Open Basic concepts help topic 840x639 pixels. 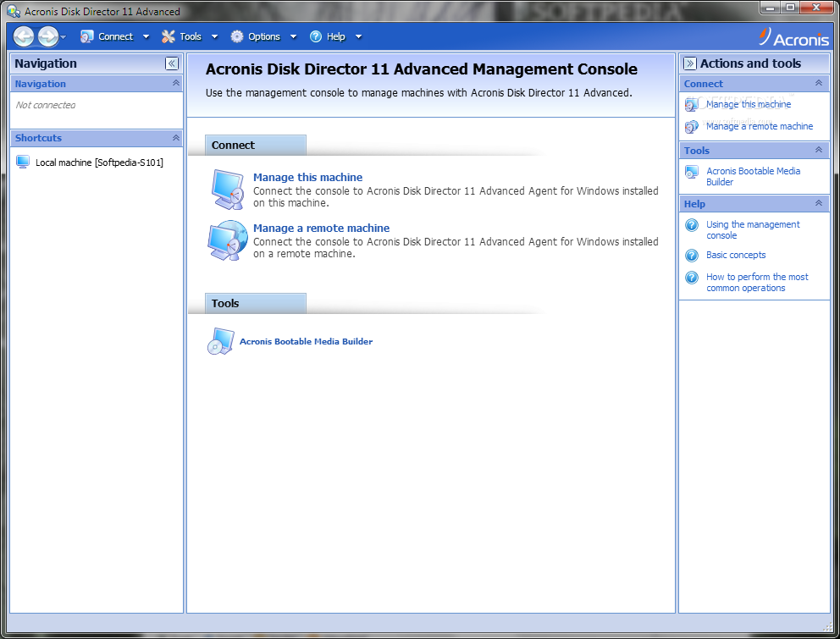736,255
